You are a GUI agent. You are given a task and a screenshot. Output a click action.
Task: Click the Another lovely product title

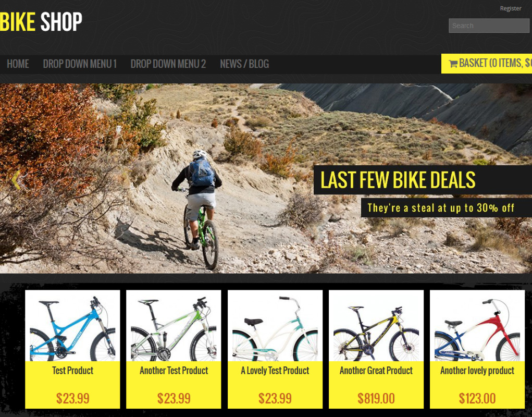477,371
